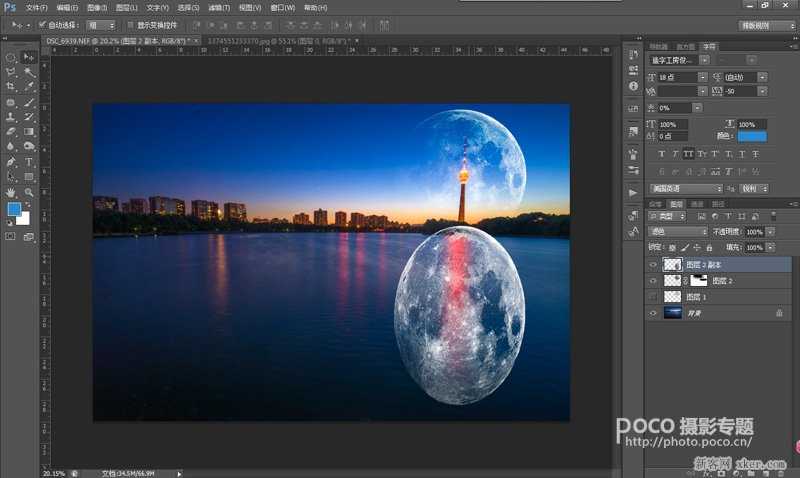Image resolution: width=800 pixels, height=478 pixels.
Task: Click lock position button
Action: tap(697, 247)
